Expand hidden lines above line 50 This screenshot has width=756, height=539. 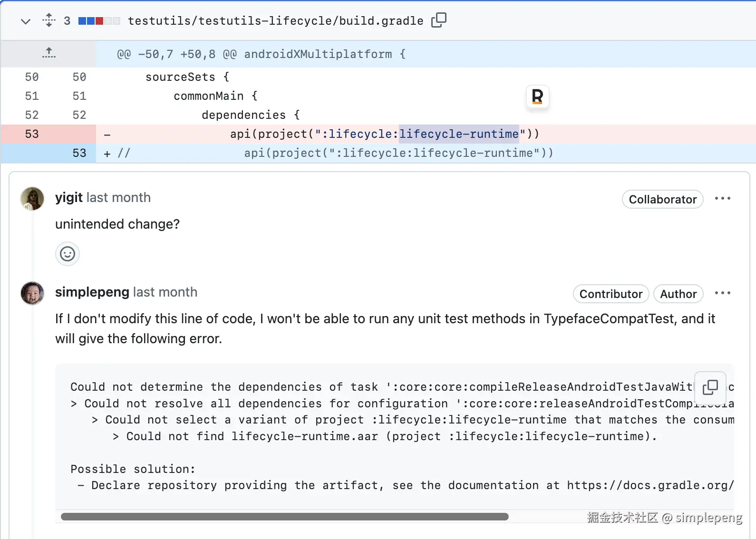(48, 53)
